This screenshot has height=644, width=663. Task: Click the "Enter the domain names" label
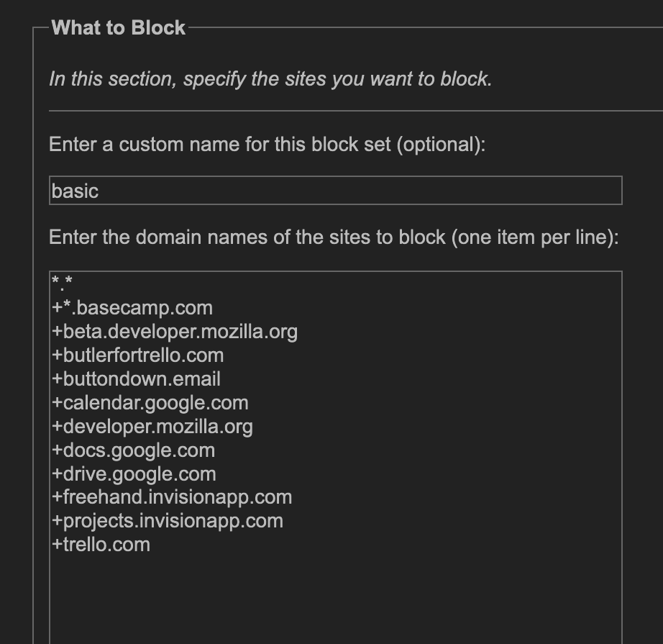coord(334,237)
